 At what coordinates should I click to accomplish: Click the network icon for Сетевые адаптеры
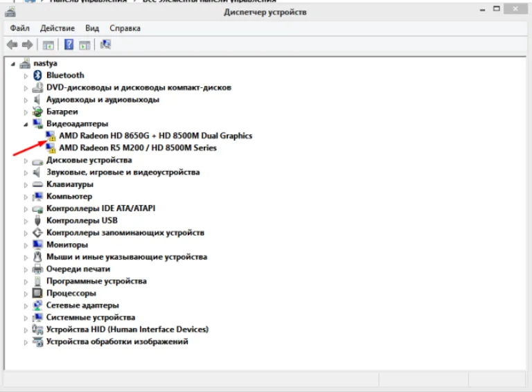[37, 305]
